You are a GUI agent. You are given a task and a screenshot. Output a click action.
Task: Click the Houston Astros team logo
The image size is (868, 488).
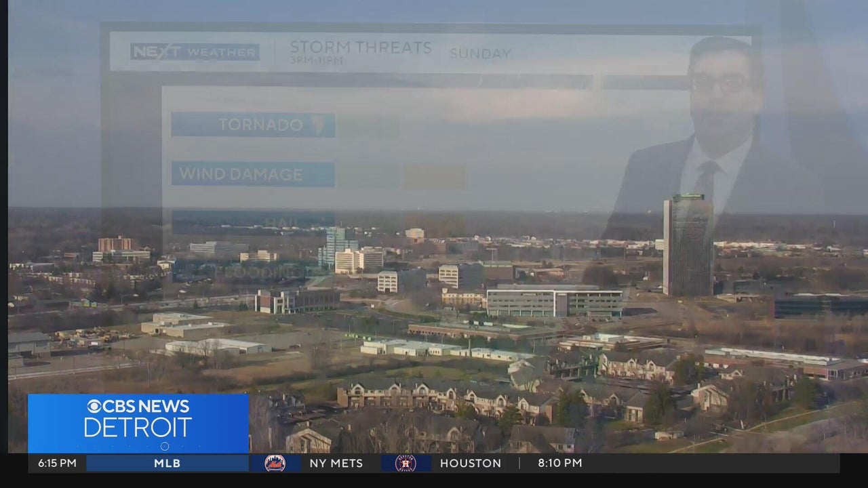click(406, 464)
